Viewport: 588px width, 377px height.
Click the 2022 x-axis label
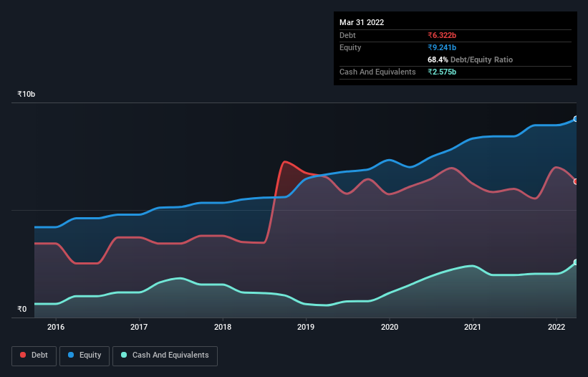pyautogui.click(x=556, y=327)
